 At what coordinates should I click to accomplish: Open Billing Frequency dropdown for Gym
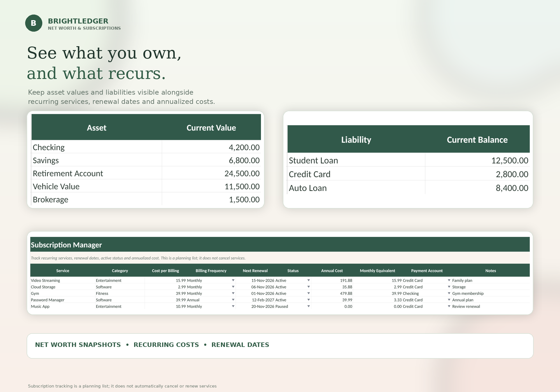point(233,293)
